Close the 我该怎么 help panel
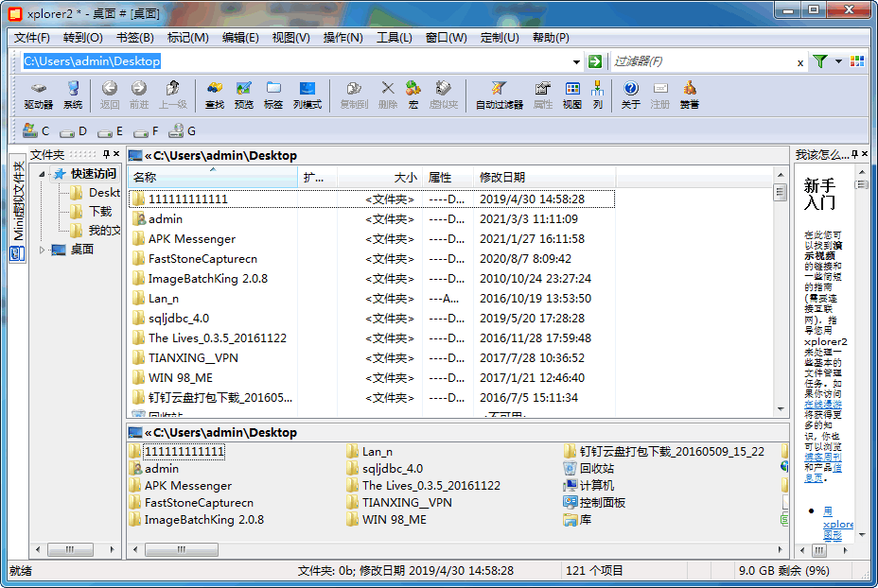 click(x=865, y=154)
